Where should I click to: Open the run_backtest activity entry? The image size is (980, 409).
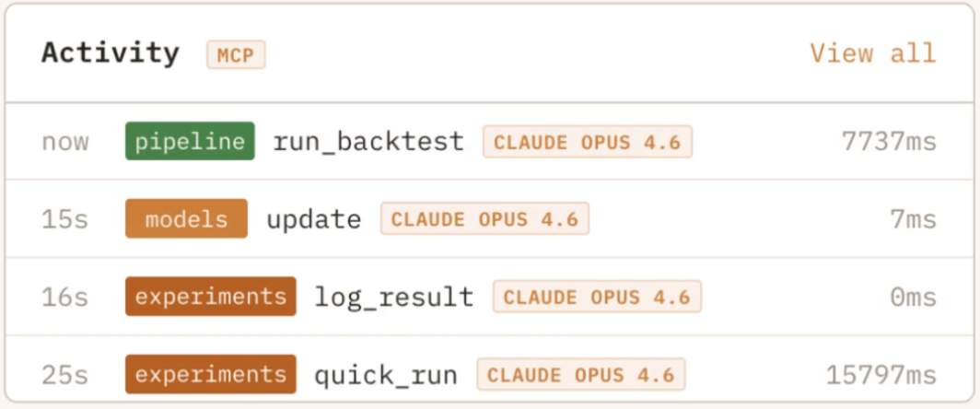tap(368, 142)
